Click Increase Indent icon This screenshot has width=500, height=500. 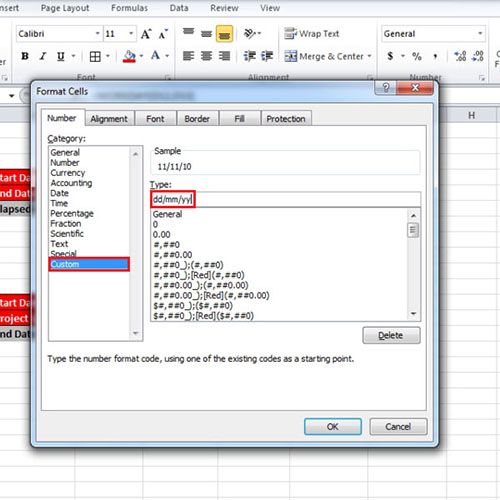[267, 56]
